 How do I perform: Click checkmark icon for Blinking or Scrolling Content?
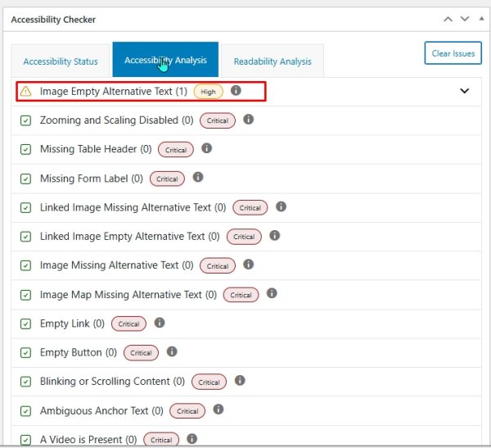(25, 382)
